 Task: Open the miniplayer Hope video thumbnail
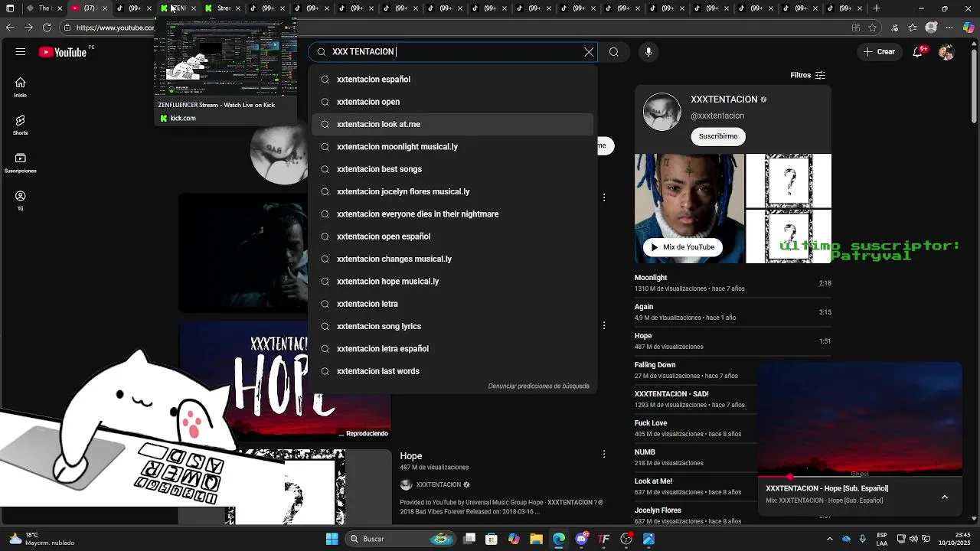coord(860,419)
